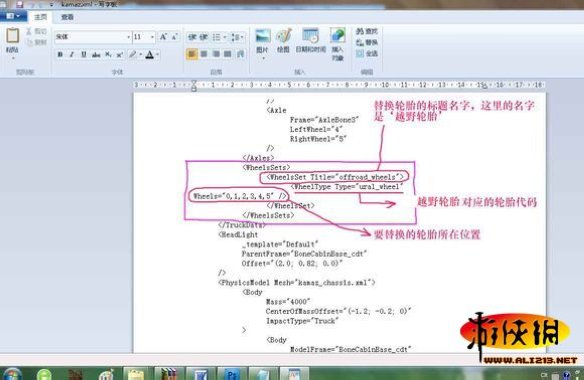The height and width of the screenshot is (380, 584).
Task: Toggle Underline formatting
Action: pos(84,54)
